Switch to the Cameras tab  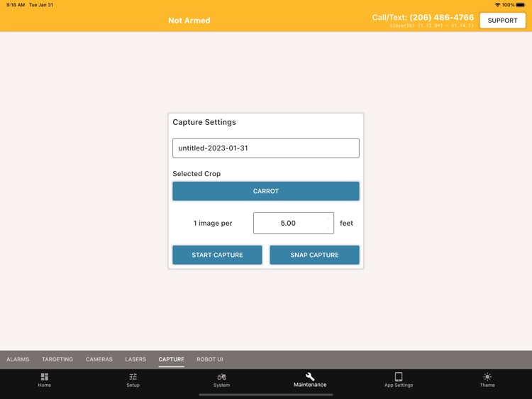click(99, 359)
